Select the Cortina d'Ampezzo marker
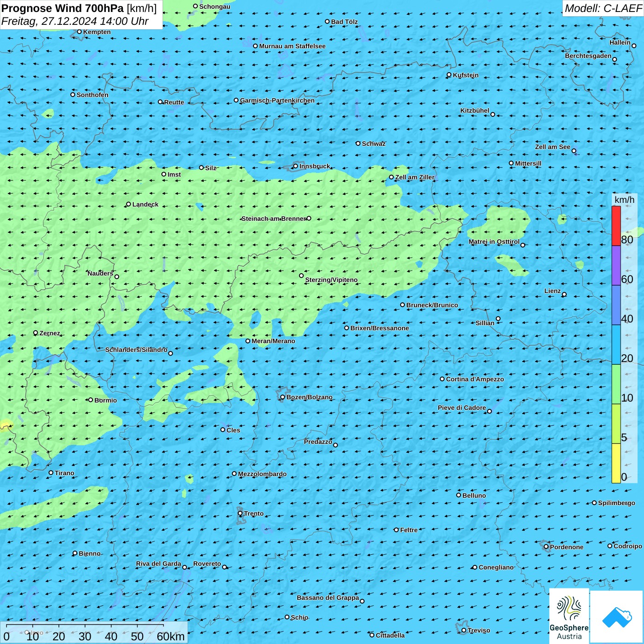This screenshot has width=644, height=644. tap(442, 379)
